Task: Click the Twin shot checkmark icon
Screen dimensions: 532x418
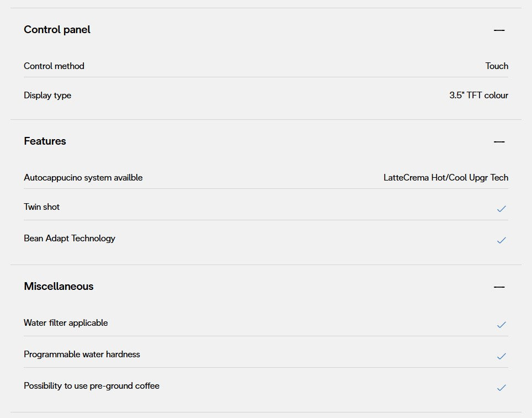Action: click(501, 209)
